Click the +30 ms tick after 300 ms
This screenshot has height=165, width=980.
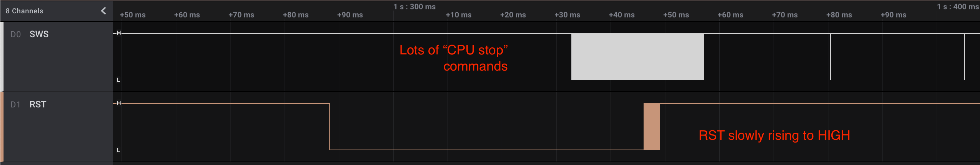(567, 15)
